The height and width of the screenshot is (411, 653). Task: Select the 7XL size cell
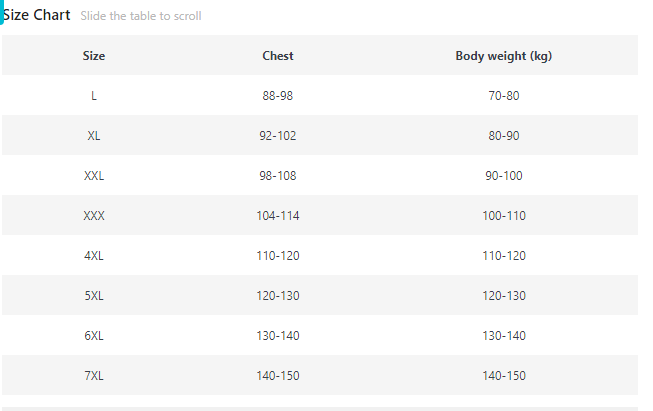94,376
